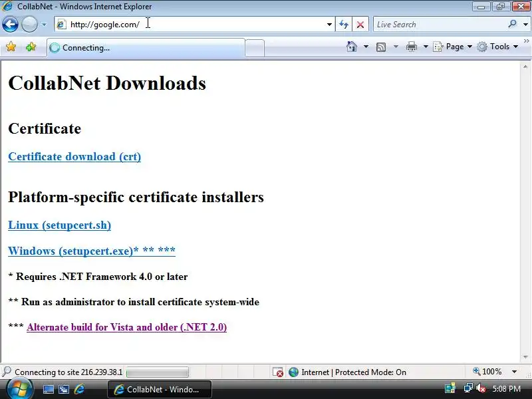532x399 pixels.
Task: Expand the toolbar overflow chevron
Action: coord(526,41)
